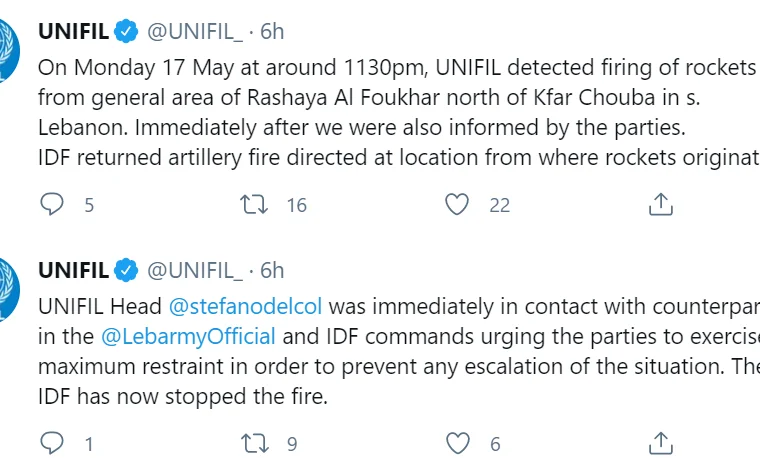Like the second tweet mentioning @stefanodelcol
760x458 pixels.
(457, 443)
